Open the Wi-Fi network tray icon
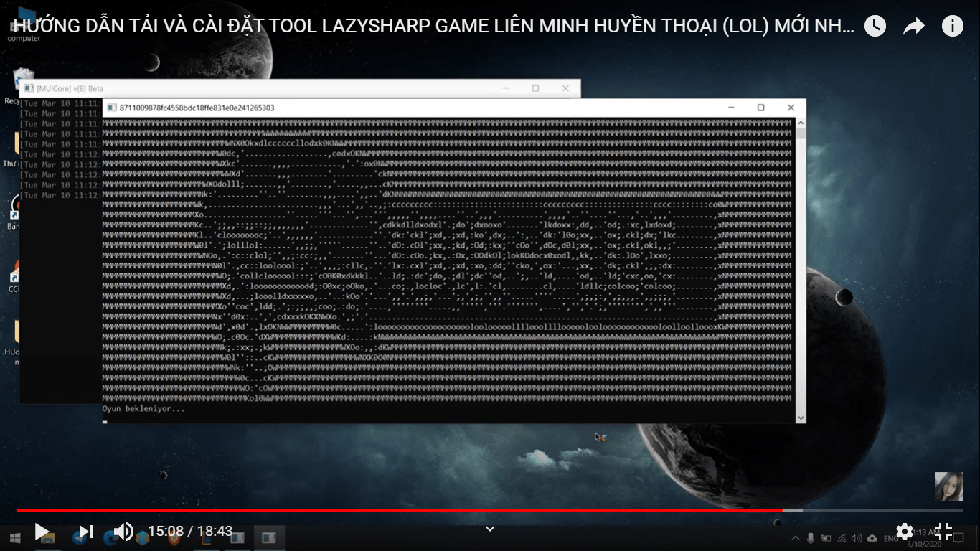This screenshot has width=980, height=551. [842, 537]
